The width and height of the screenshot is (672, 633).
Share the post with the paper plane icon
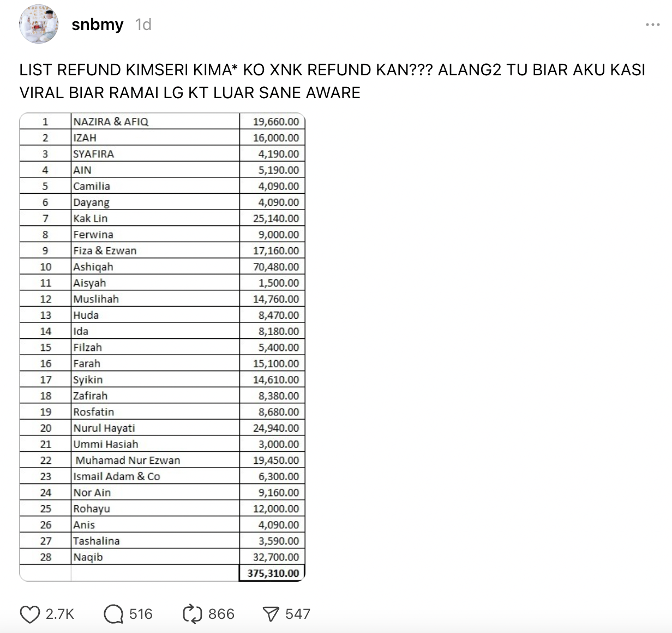[271, 614]
